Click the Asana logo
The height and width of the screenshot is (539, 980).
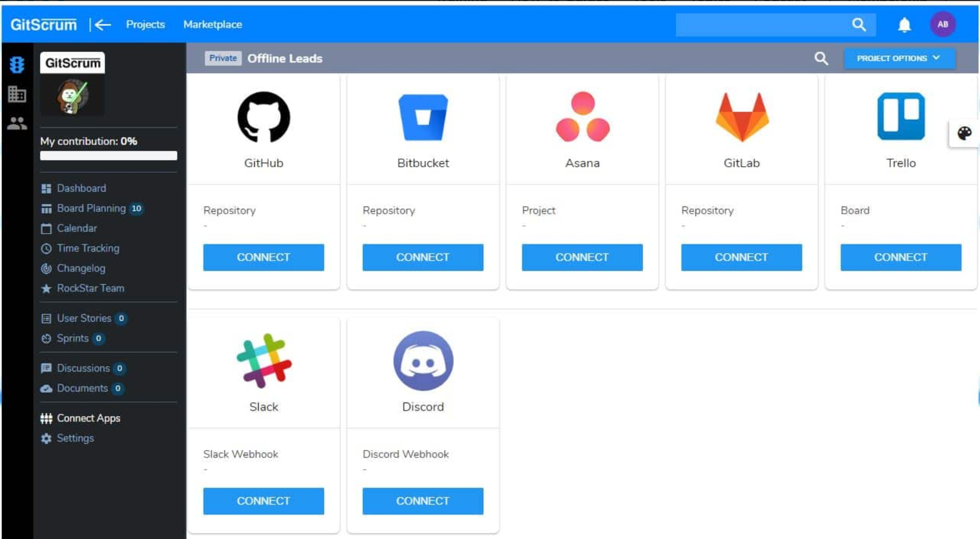point(583,117)
